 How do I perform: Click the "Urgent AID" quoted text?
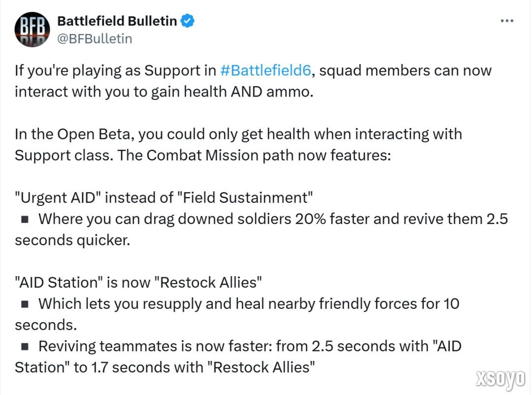tap(57, 197)
